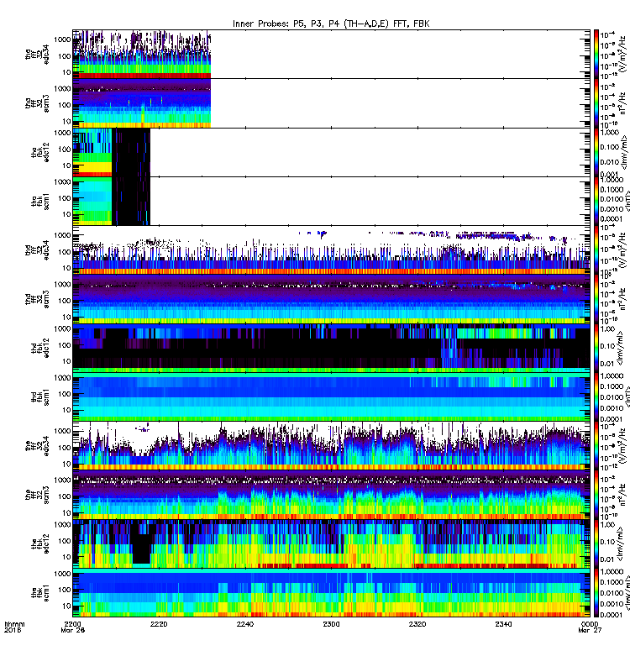Click the thd fff edc34 spectrogram panel
Screen dimensions: 630x672
tap(331, 249)
